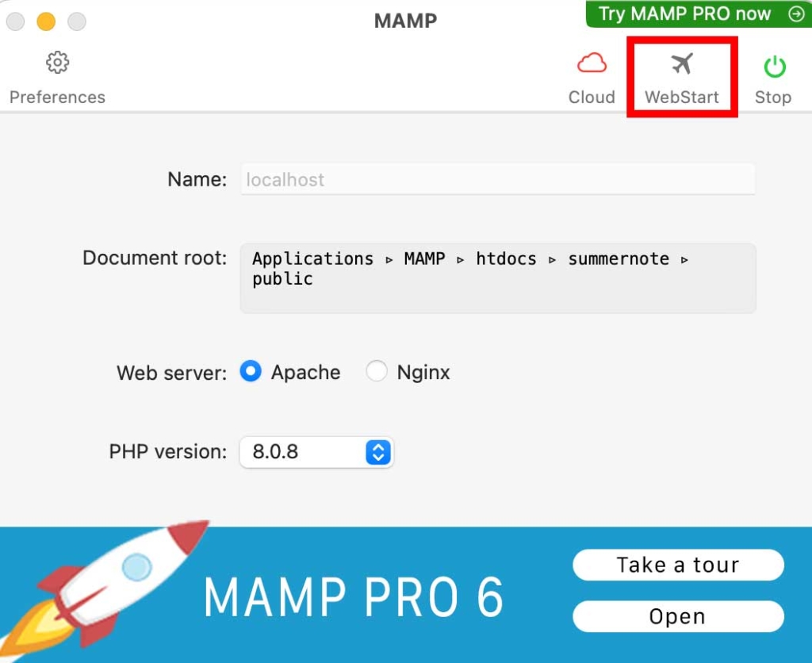The width and height of the screenshot is (812, 663).
Task: Select the summernote folder in the path
Action: coord(619,259)
